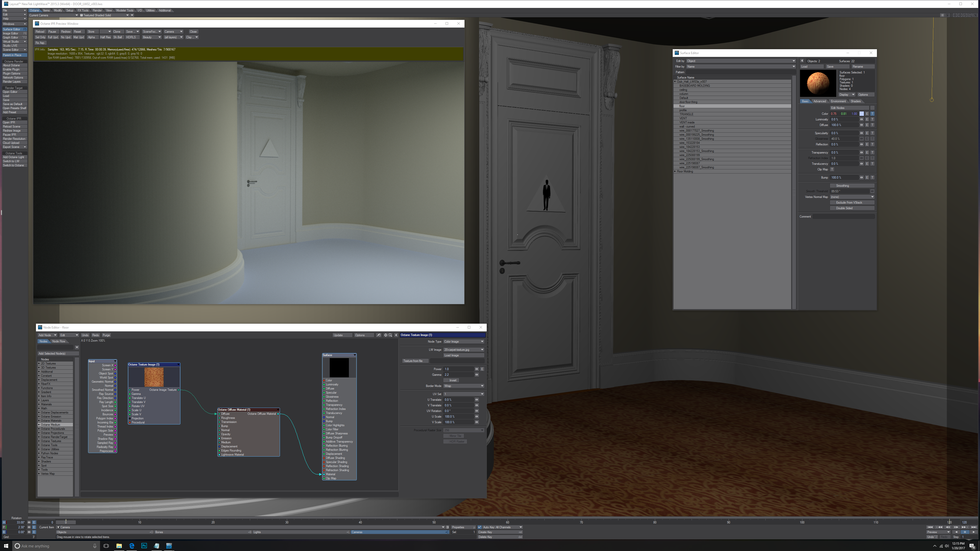The height and width of the screenshot is (551, 980).
Task: Click Color texture T button in Surface Editor
Action: point(872,114)
